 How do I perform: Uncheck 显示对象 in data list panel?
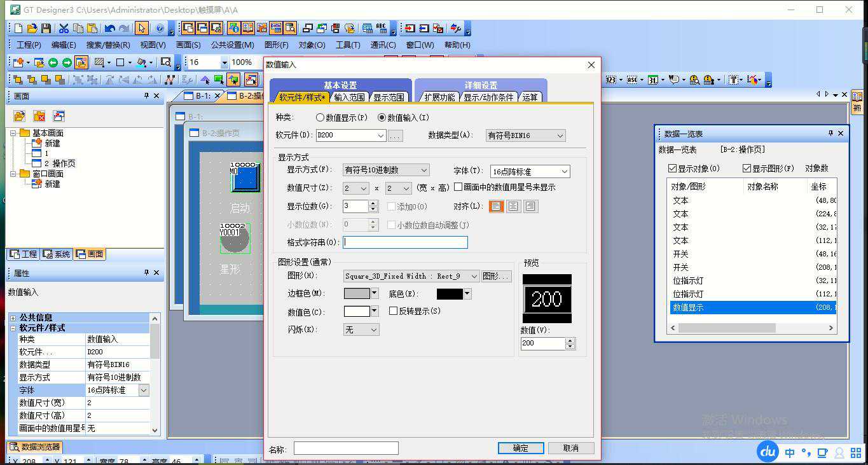(673, 169)
